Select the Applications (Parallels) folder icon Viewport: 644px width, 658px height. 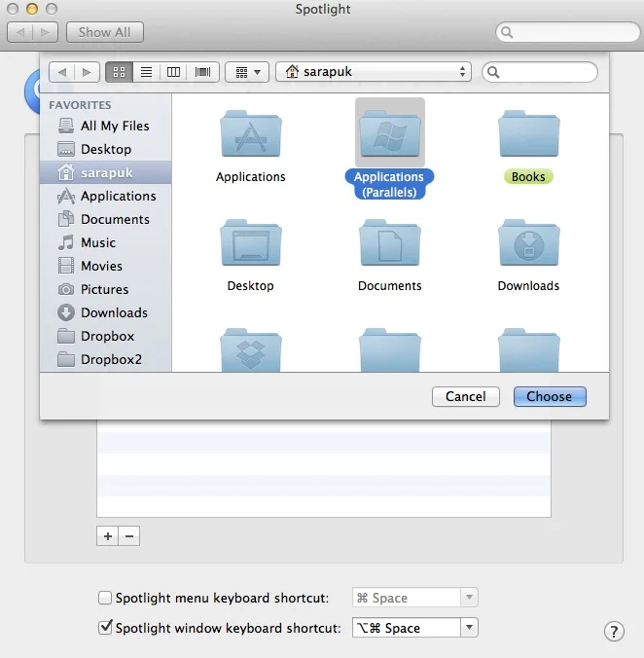390,133
